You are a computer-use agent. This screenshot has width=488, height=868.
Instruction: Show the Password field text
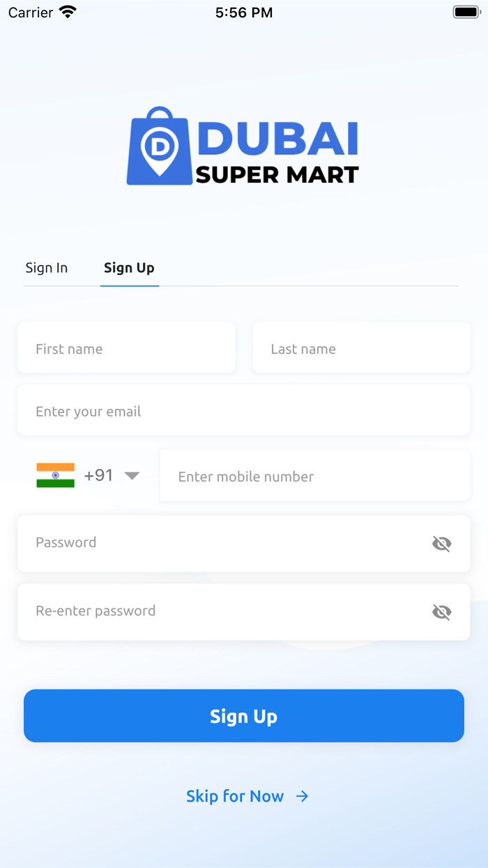[441, 544]
